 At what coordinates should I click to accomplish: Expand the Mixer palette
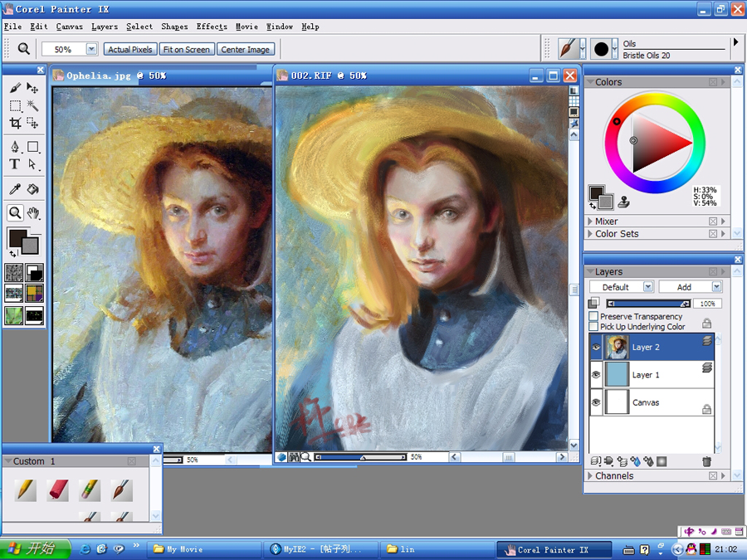coord(590,221)
